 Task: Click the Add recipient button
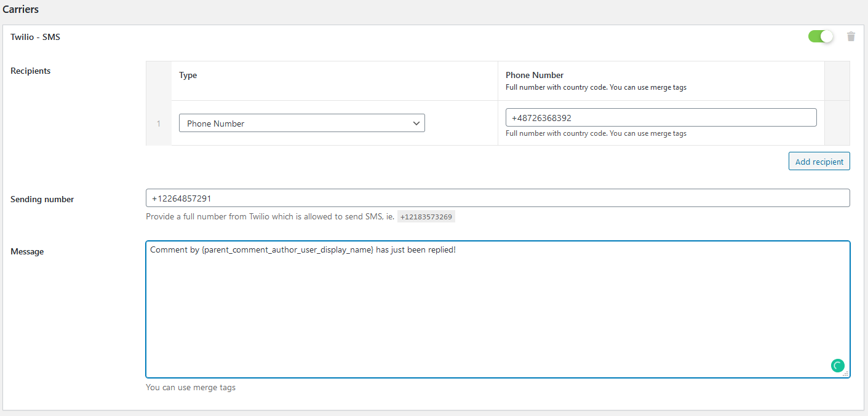[819, 162]
